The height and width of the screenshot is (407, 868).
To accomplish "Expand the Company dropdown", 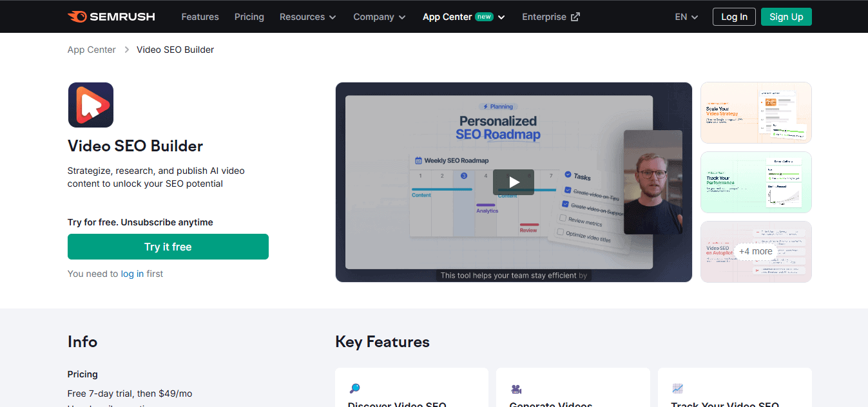I will click(x=380, y=17).
